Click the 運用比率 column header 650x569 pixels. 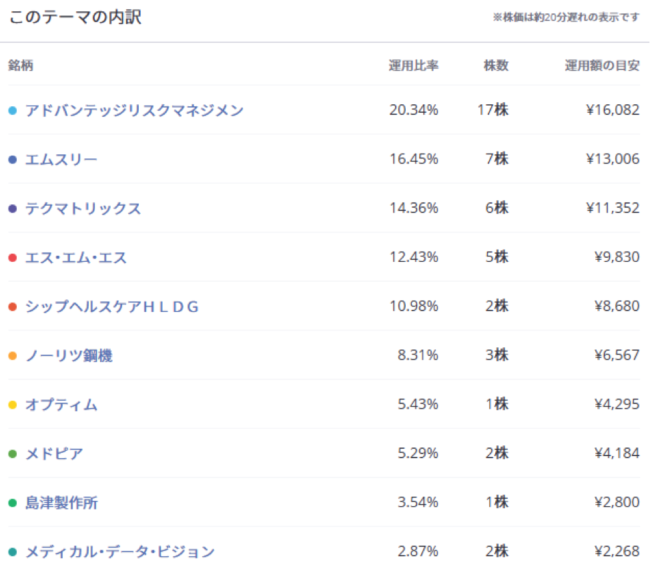tap(413, 66)
